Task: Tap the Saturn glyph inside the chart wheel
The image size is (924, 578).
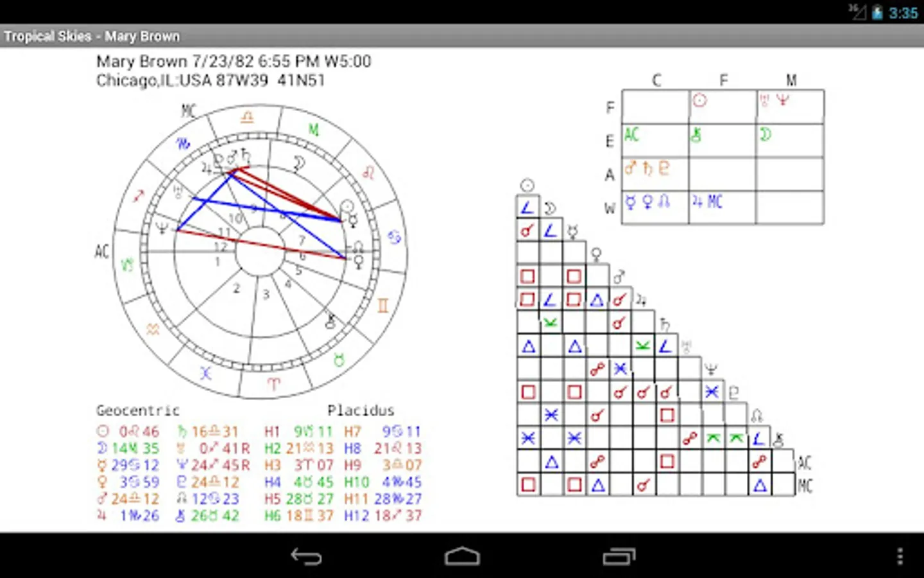Action: click(245, 155)
